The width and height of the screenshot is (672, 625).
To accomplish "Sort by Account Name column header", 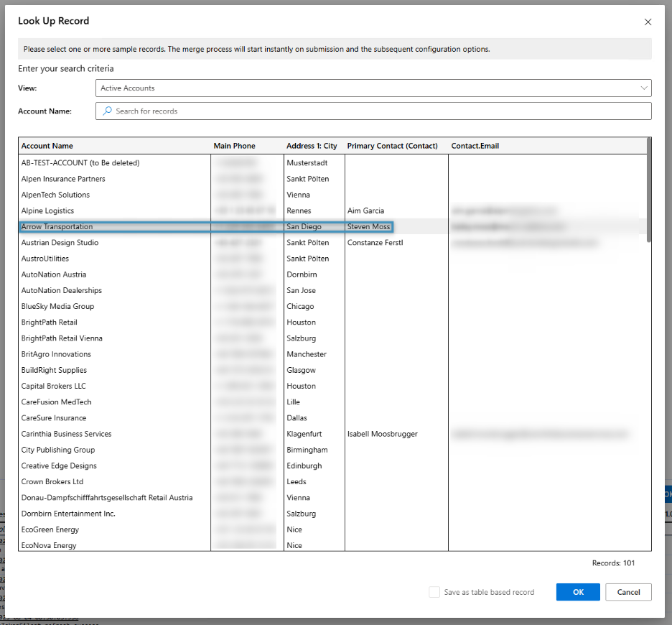I will pyautogui.click(x=47, y=146).
